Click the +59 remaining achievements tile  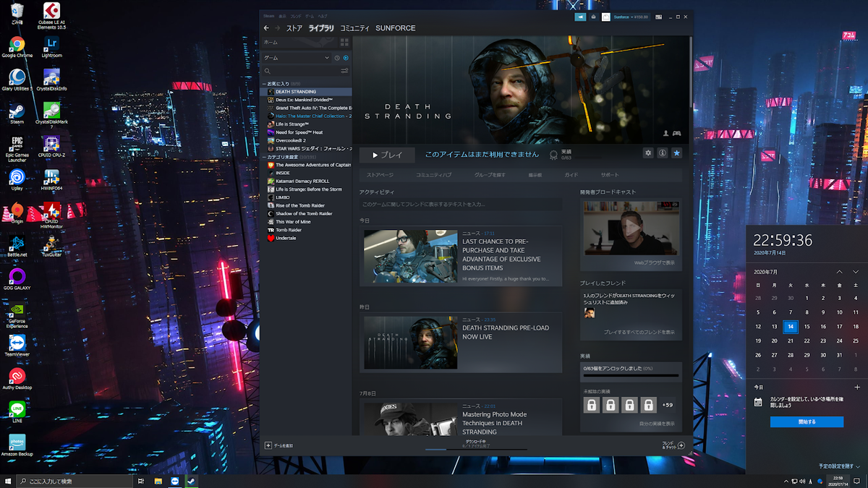click(668, 405)
